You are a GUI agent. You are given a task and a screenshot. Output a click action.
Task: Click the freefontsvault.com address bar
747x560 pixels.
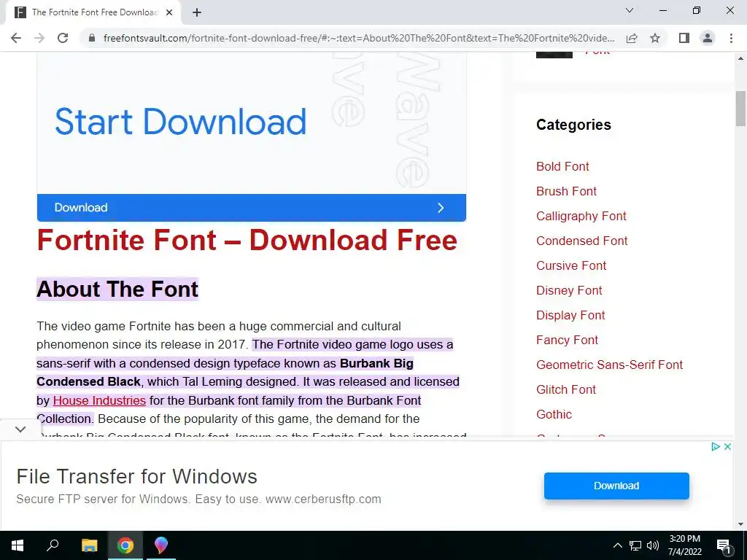coord(358,38)
